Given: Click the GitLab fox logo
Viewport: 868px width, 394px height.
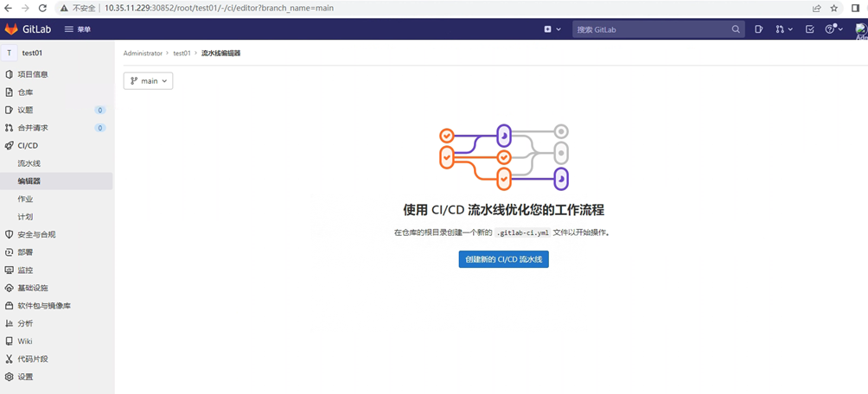Looking at the screenshot, I should click(x=11, y=29).
